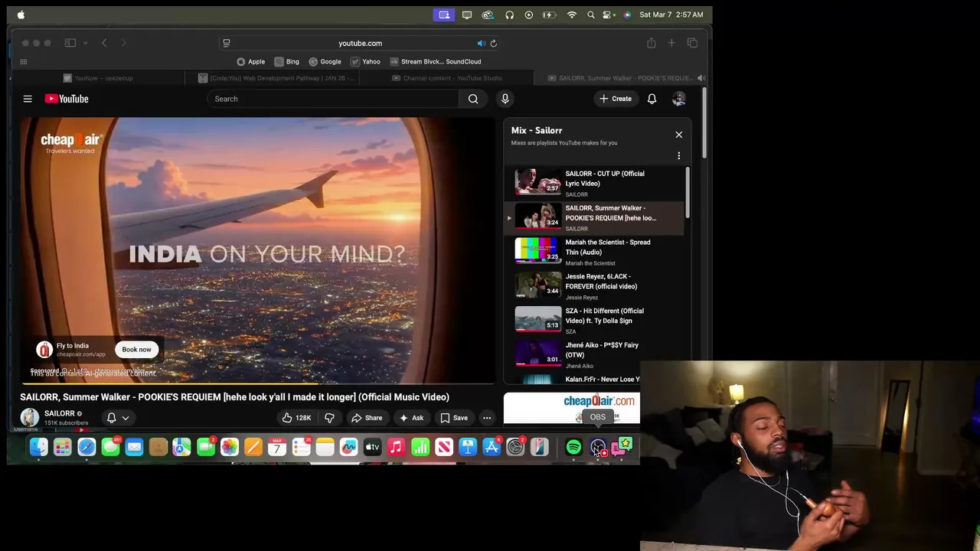Open Mix playlist three-dot options
Screen dimensions: 980x551
point(678,155)
